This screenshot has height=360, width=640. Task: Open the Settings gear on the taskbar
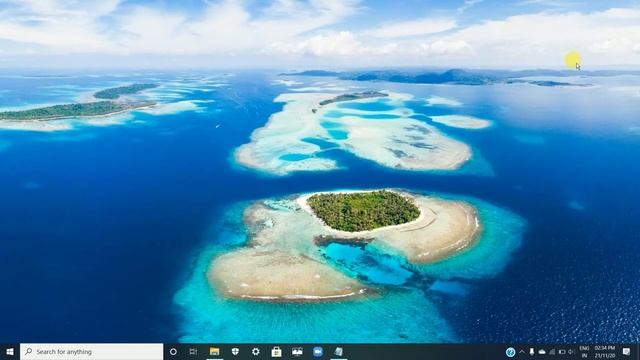(x=256, y=351)
